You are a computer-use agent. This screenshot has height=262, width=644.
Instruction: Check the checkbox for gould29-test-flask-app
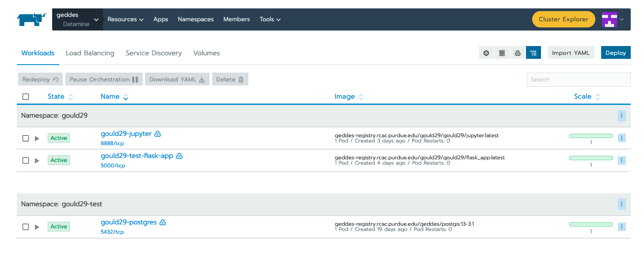point(25,160)
